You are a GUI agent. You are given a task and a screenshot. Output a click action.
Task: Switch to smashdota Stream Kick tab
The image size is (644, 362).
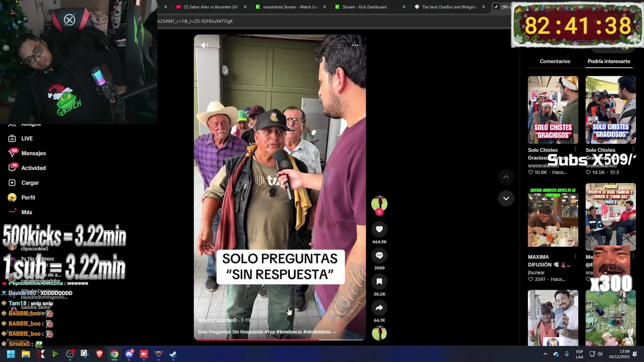coord(290,7)
